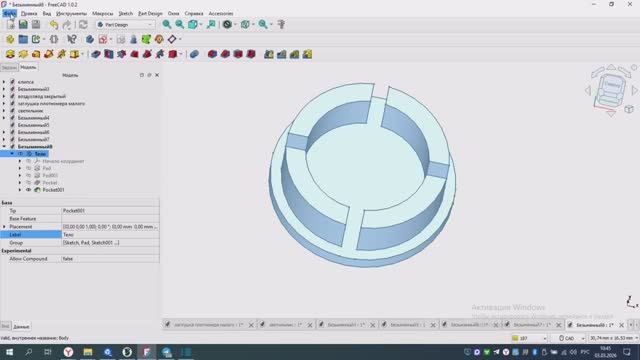Collapse the Безымянный8 document tree node

click(4, 147)
